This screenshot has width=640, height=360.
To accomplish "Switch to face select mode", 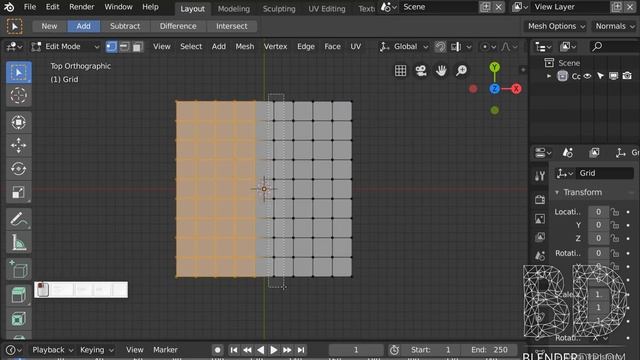I will (x=137, y=47).
